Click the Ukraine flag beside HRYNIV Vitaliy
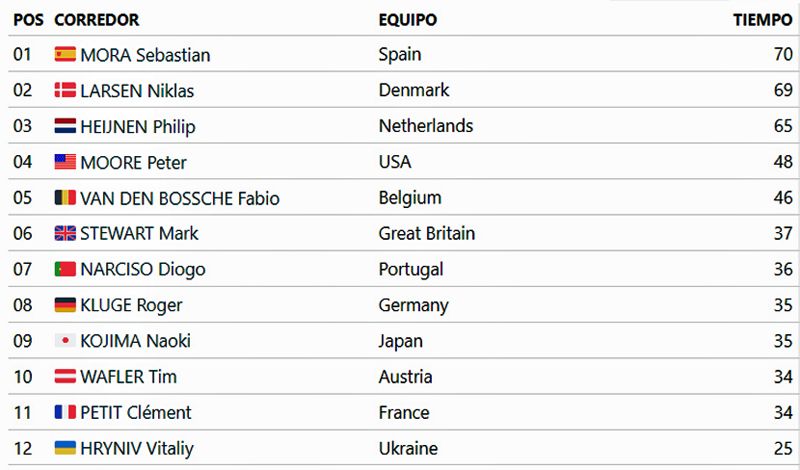The image size is (800, 470). (x=65, y=448)
